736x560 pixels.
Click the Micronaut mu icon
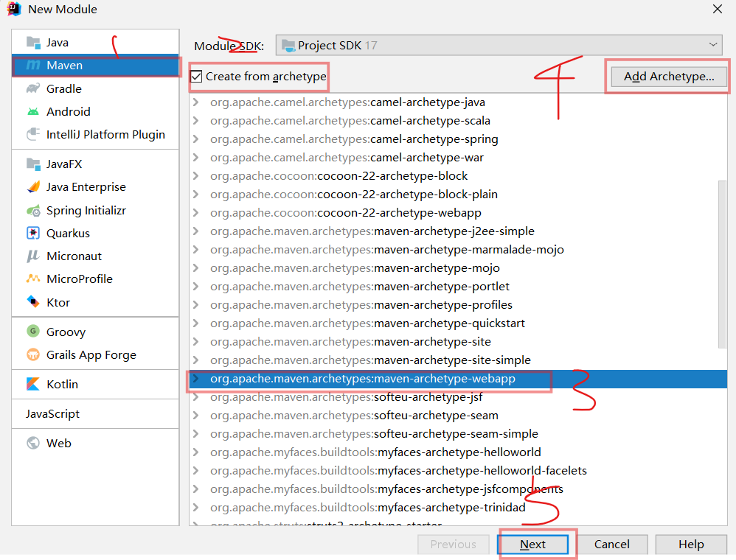coord(33,256)
